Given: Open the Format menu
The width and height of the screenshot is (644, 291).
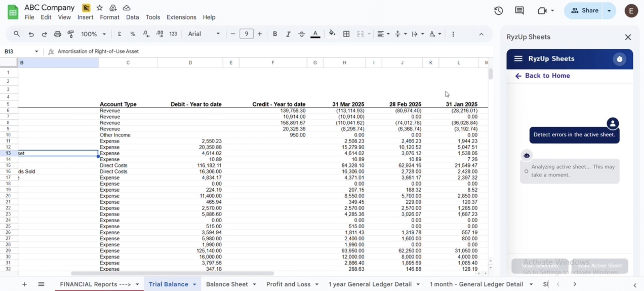Looking at the screenshot, I should click(110, 17).
